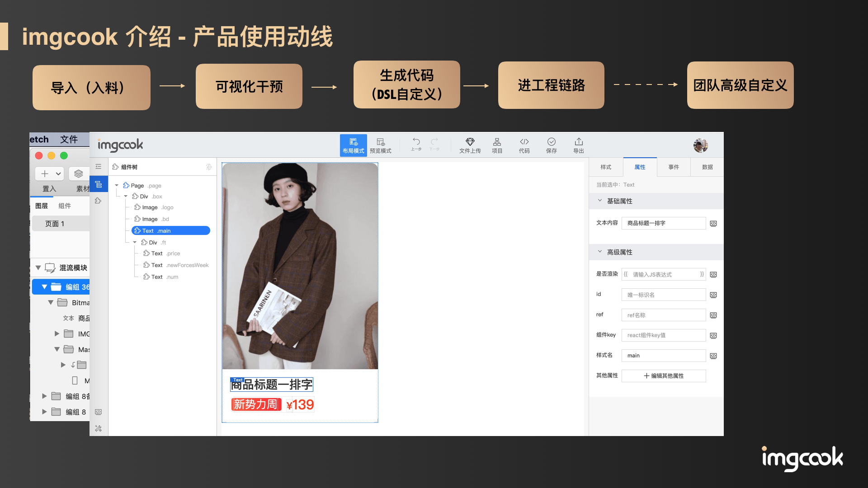This screenshot has width=868, height=488.
Task: Open the 事件 tab in right panel
Action: [674, 167]
